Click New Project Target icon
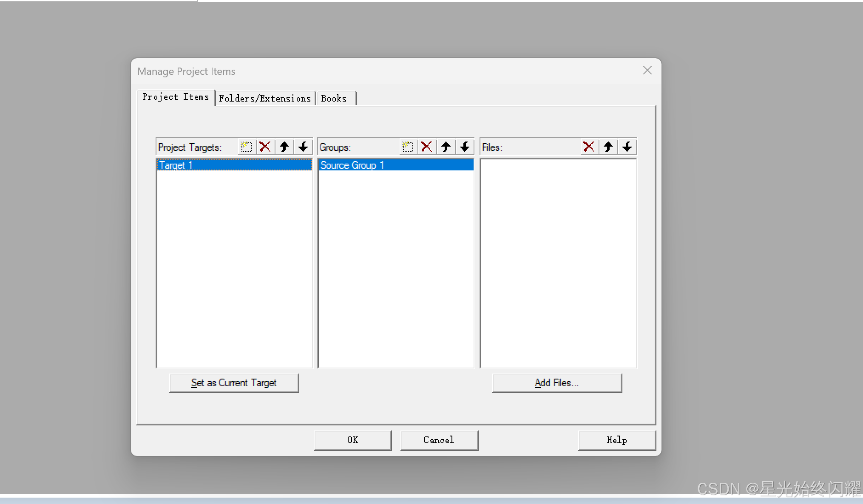 pyautogui.click(x=246, y=147)
